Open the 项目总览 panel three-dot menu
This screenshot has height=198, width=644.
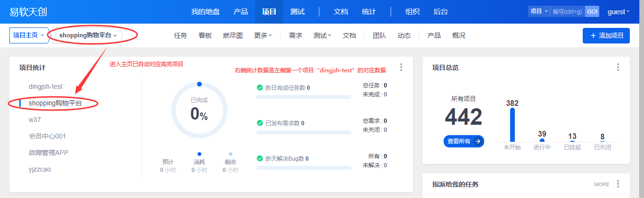point(618,67)
